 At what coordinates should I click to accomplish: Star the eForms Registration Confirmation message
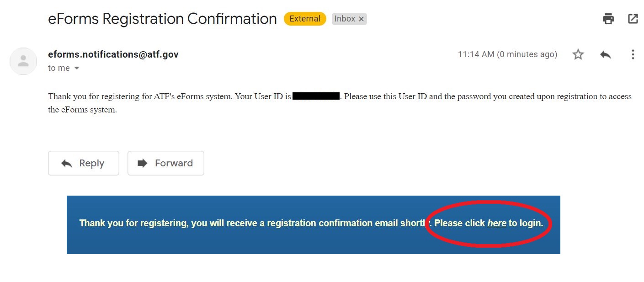point(578,55)
